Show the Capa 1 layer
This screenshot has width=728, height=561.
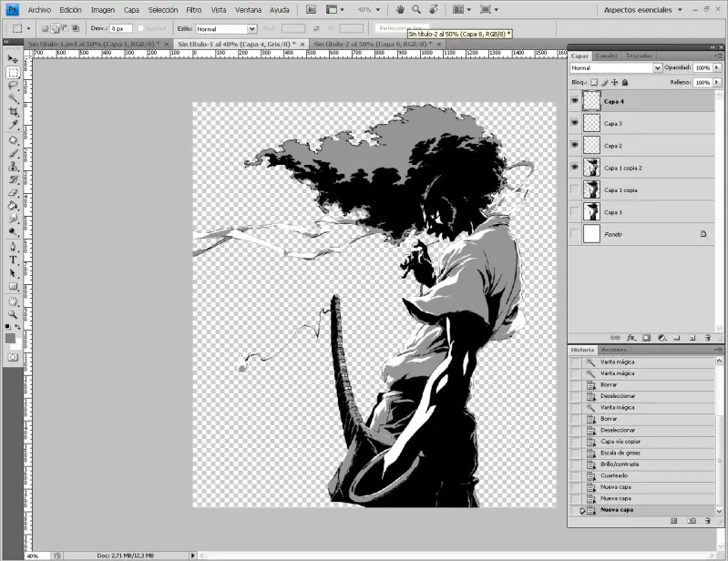575,212
